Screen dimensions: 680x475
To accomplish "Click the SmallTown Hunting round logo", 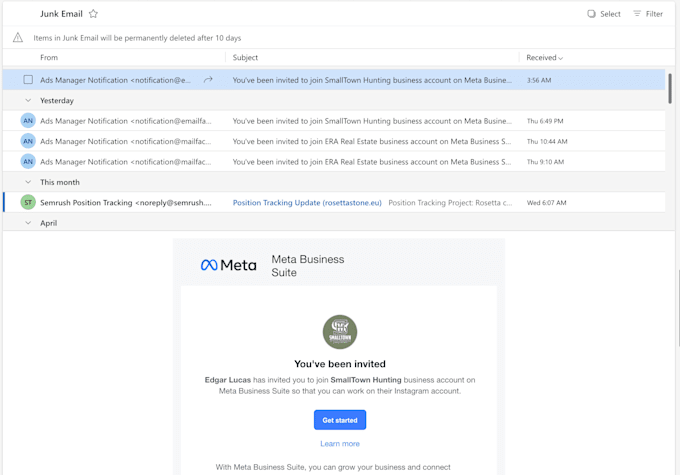I will 340,332.
